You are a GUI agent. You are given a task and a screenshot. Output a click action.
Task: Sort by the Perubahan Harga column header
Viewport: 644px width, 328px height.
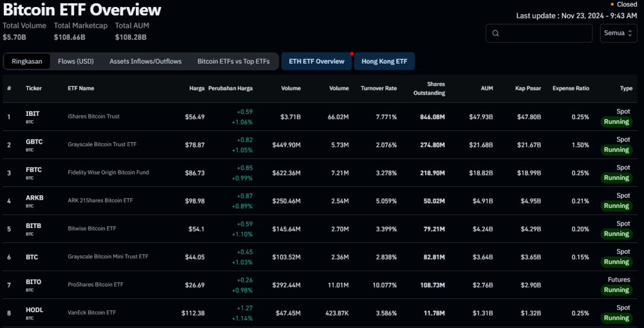point(230,88)
